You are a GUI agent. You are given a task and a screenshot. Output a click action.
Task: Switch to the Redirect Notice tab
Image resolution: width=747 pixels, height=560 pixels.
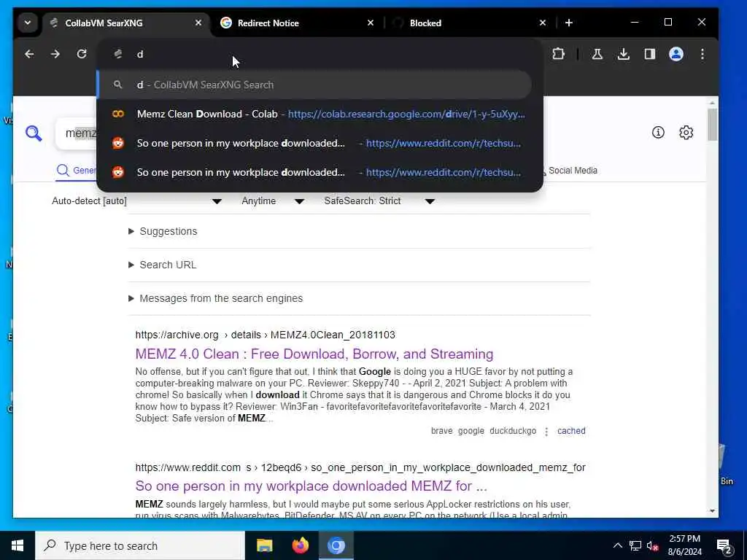click(296, 23)
